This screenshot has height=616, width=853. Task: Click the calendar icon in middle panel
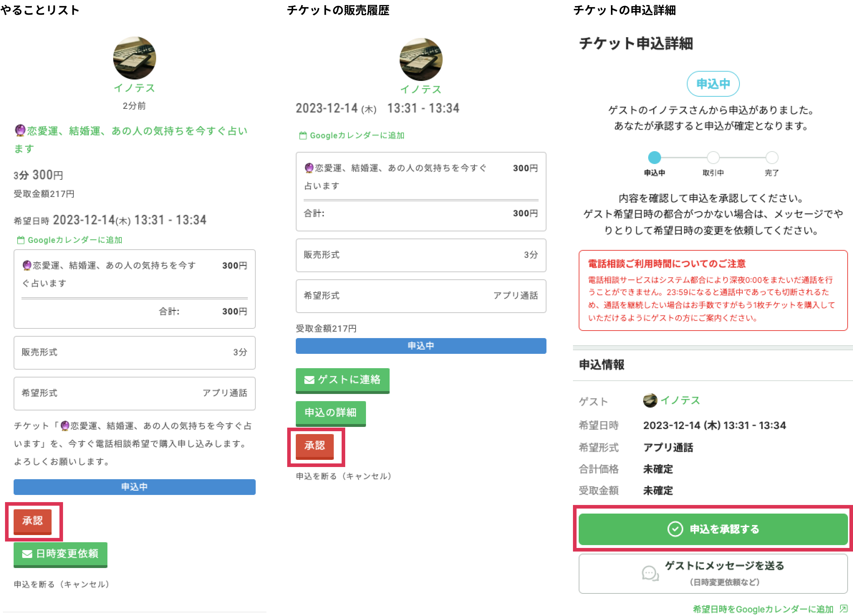coord(303,136)
